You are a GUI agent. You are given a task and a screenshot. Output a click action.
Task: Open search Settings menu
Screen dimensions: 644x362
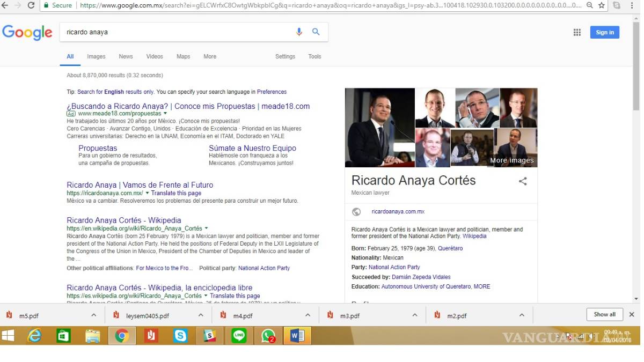pos(285,56)
